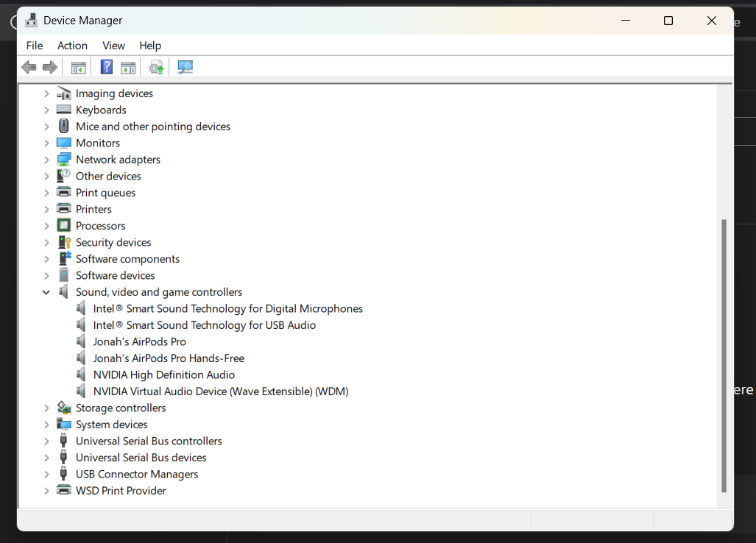Click the vertical scrollbar thumb
This screenshot has height=543, width=756.
724,355
